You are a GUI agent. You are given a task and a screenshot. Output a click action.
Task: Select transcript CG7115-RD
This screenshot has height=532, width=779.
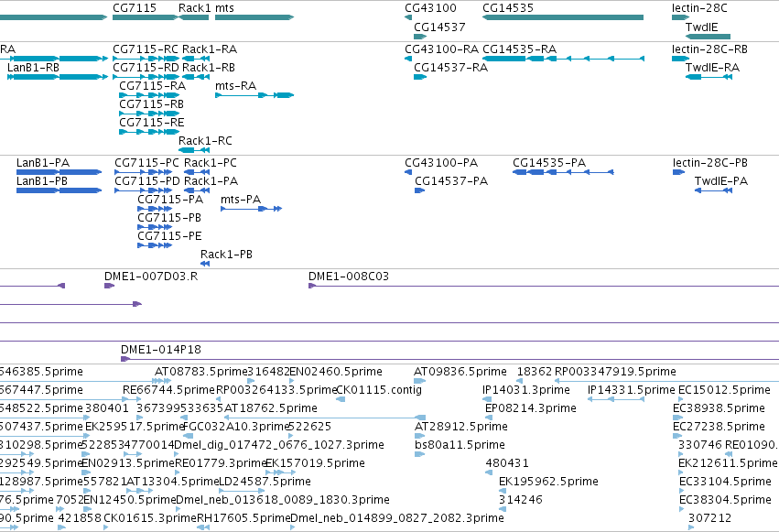pyautogui.click(x=145, y=68)
